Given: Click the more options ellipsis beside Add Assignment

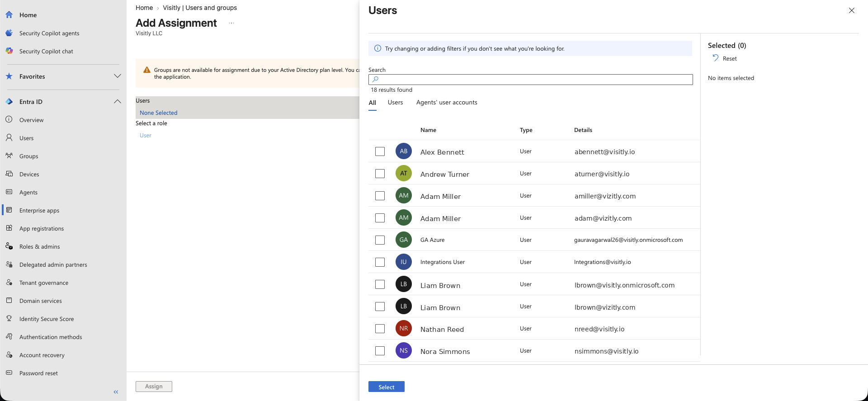Looking at the screenshot, I should [x=231, y=23].
